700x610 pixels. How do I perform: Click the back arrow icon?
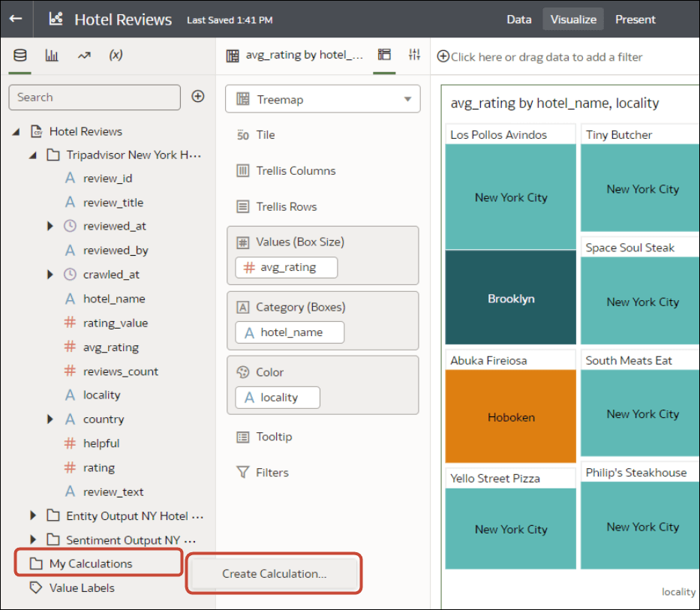click(x=16, y=20)
